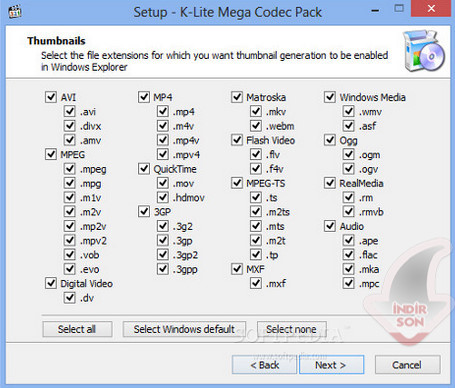455x388 pixels.
Task: Disable thumbnails for .f4v
Action: pyautogui.click(x=256, y=169)
